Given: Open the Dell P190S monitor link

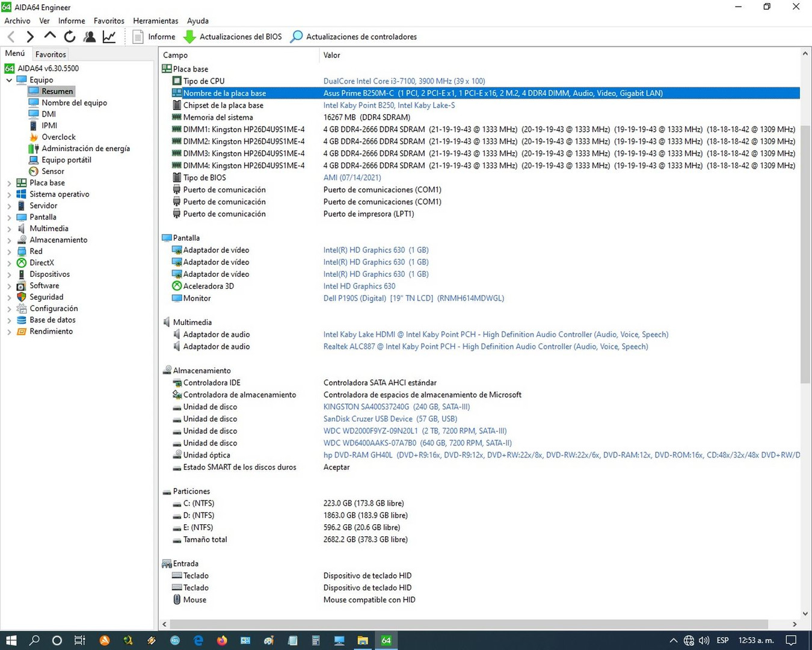Looking at the screenshot, I should click(x=414, y=299).
